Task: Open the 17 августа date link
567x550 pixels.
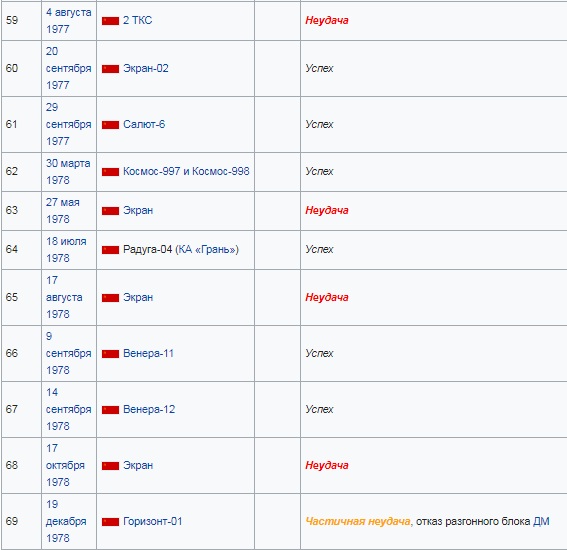Action: point(64,289)
